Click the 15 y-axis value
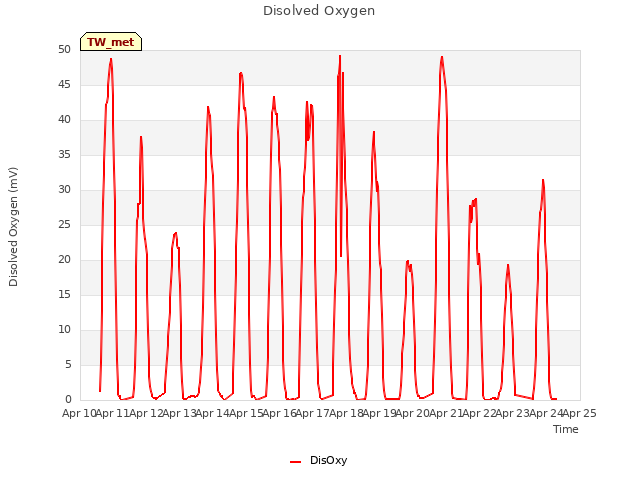 tap(64, 295)
